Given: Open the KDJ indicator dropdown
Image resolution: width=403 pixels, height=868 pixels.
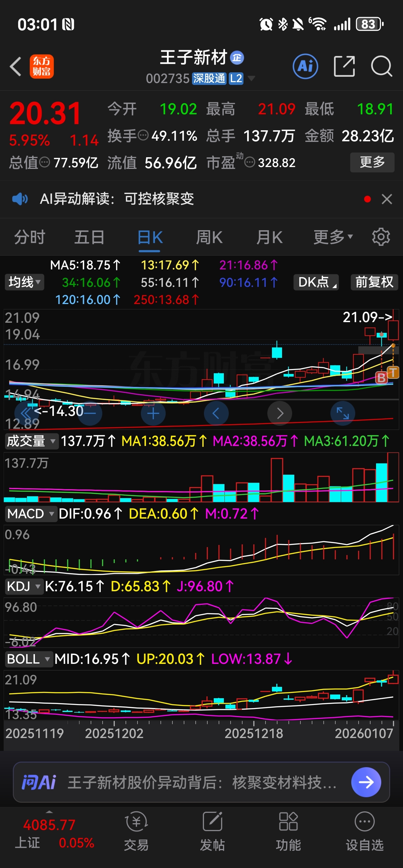Looking at the screenshot, I should click(x=24, y=586).
